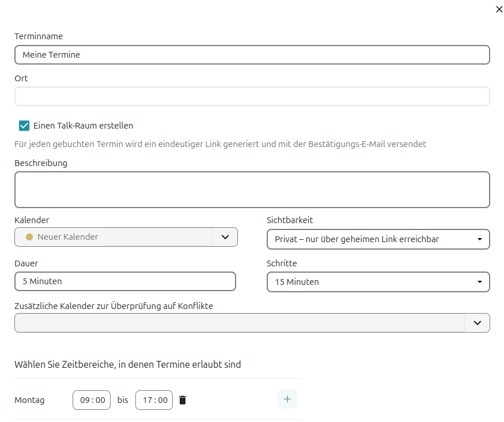Uncheck the Talk-Raum erstellen checkbox
The height and width of the screenshot is (422, 504).
[x=24, y=126]
